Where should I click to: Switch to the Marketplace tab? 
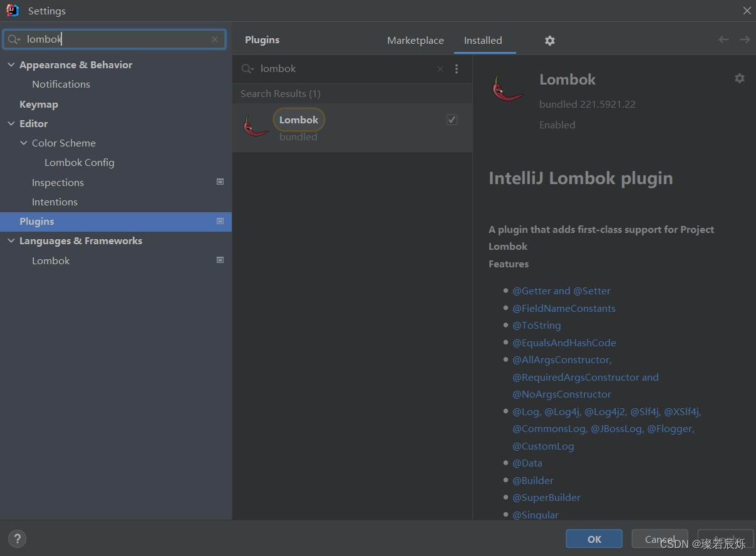click(415, 40)
